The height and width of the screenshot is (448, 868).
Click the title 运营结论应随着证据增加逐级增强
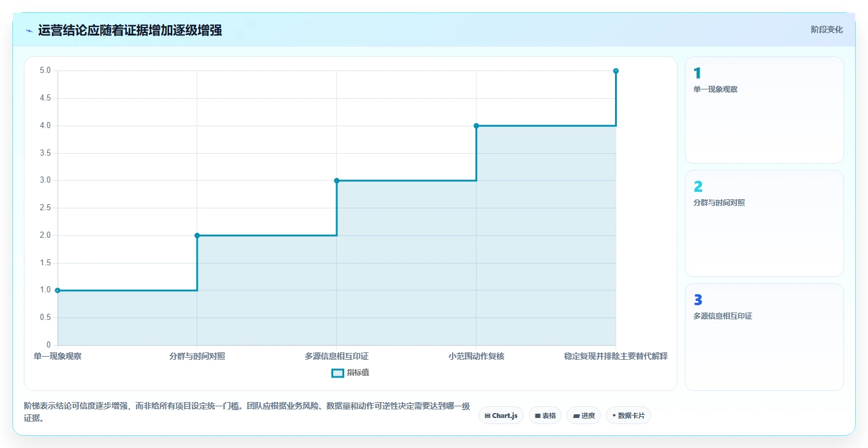[130, 30]
